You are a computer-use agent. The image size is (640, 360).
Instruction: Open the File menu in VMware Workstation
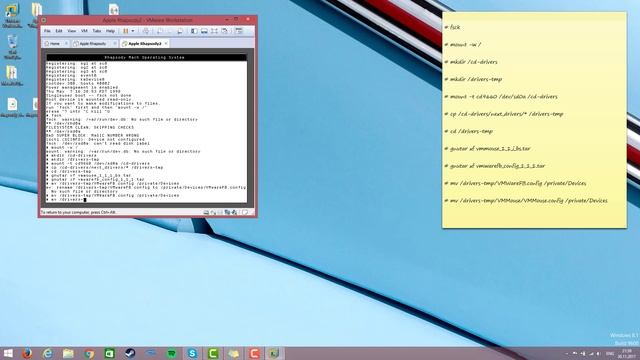click(47, 31)
